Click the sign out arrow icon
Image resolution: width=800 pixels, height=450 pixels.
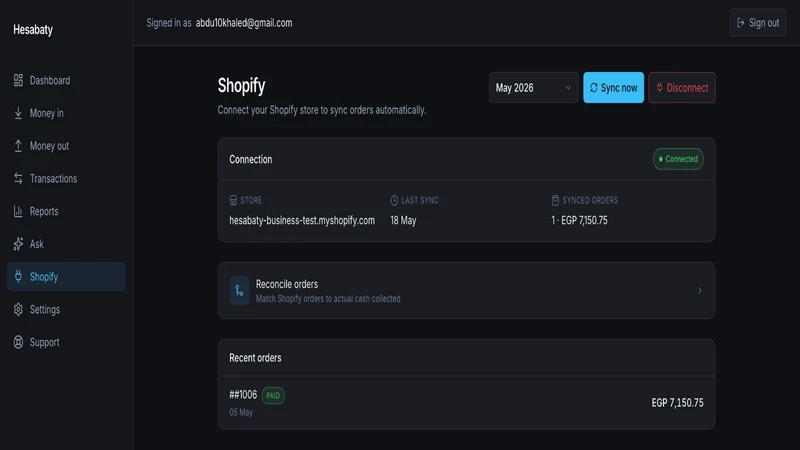(x=741, y=22)
